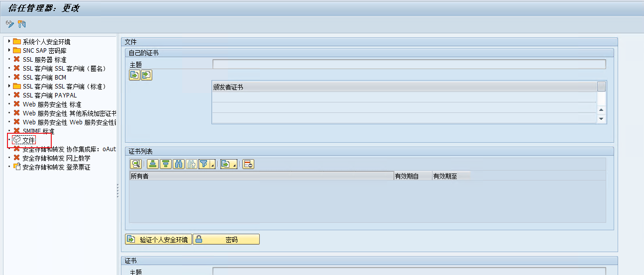Expand the 系统个人安全环境 folder

(x=9, y=41)
